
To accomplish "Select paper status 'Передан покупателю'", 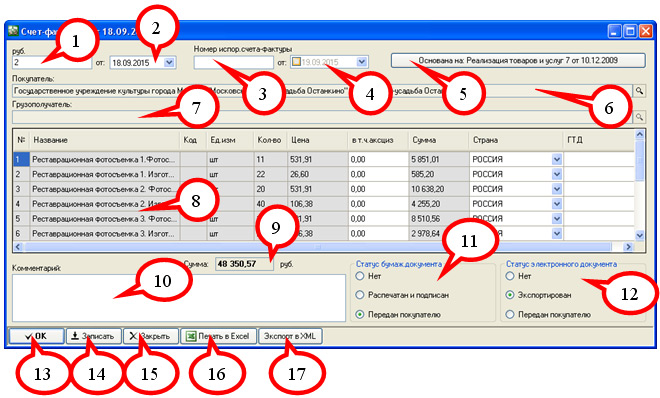I will coord(359,314).
